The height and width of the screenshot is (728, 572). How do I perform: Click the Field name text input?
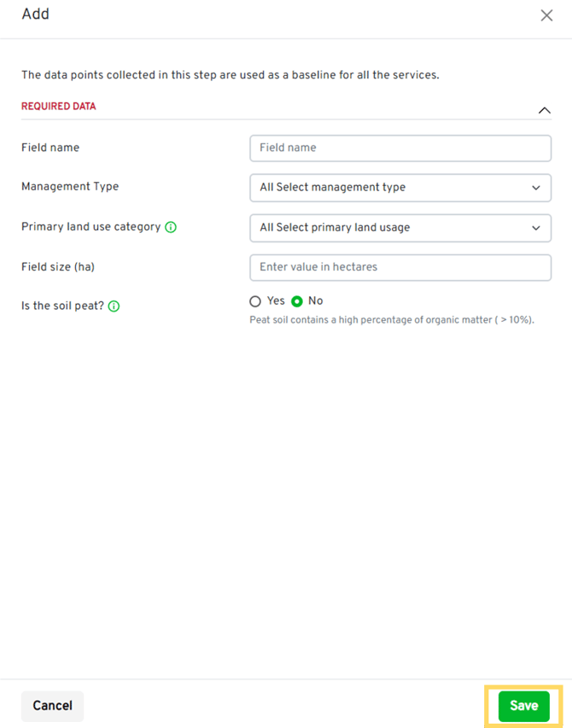pos(400,148)
